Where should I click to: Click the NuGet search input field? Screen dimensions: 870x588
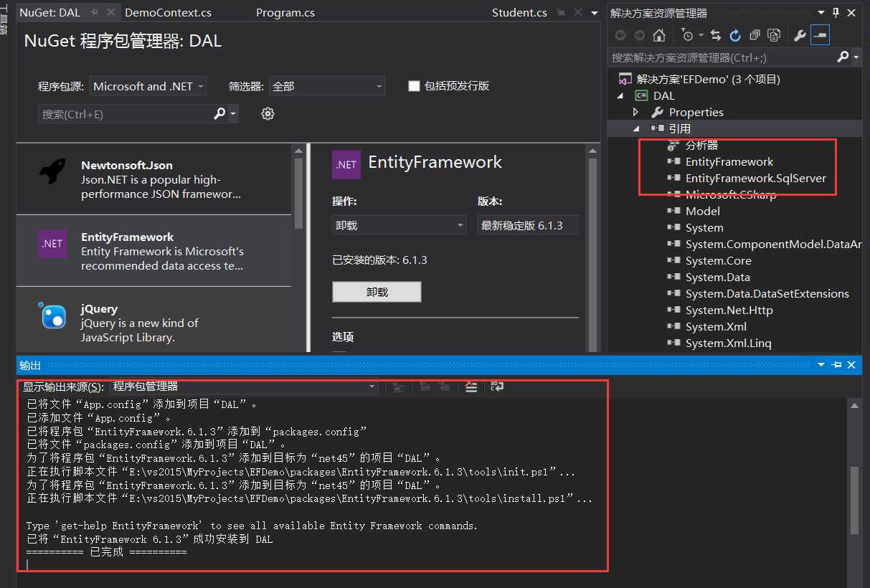[x=125, y=113]
